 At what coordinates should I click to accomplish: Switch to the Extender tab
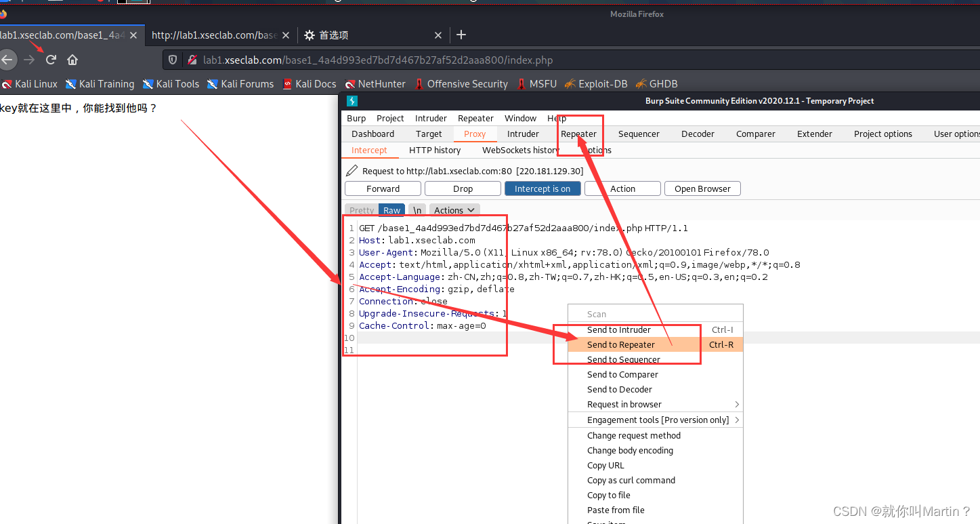click(815, 134)
